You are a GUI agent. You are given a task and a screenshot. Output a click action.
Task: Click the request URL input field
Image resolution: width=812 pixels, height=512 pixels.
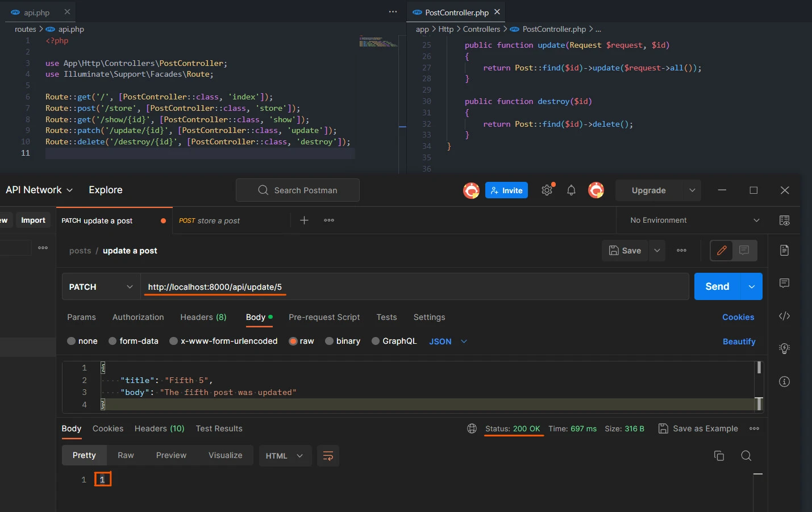[415, 287]
